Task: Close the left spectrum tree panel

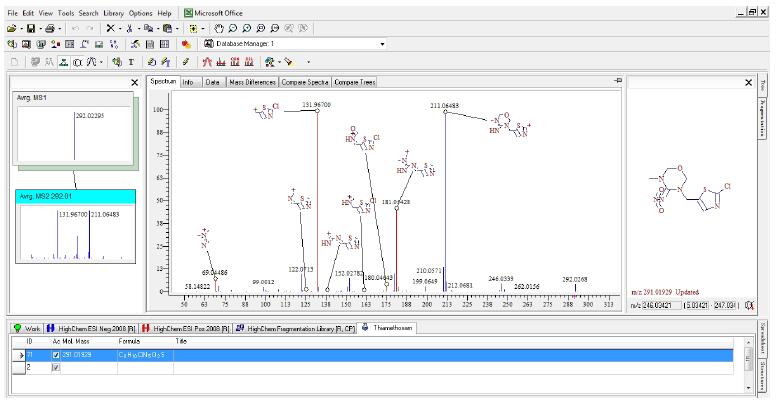Action: (x=135, y=82)
